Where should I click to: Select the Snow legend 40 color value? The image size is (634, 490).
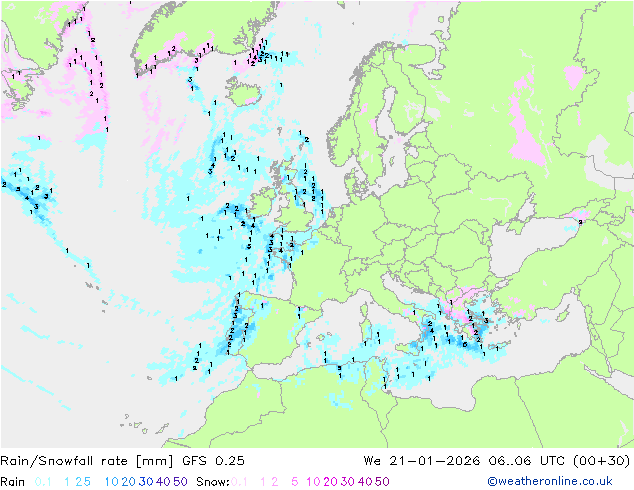pyautogui.click(x=365, y=482)
